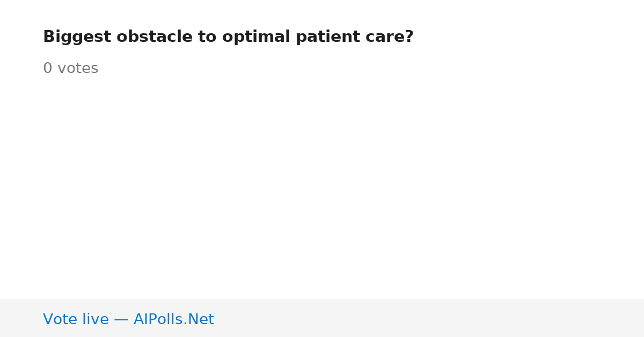The image size is (644, 337).
Task: Click the word AIPolls.Net in footer
Action: tap(173, 319)
